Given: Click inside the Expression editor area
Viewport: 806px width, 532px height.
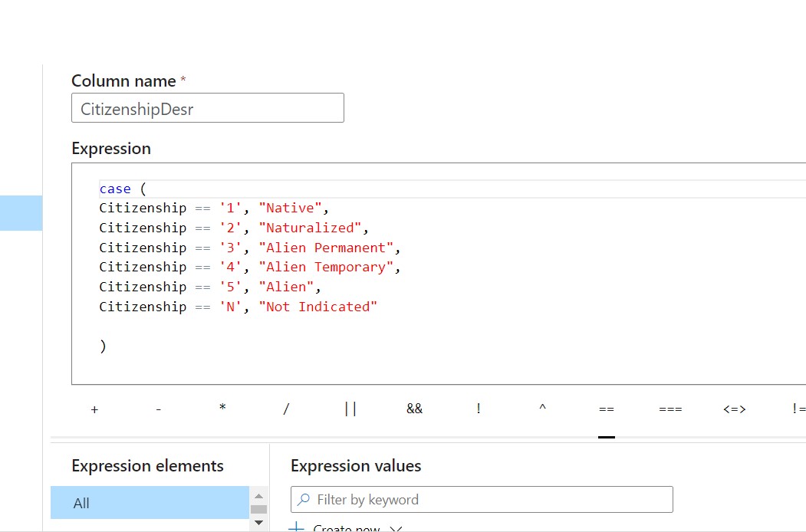Looking at the screenshot, I should 439,274.
